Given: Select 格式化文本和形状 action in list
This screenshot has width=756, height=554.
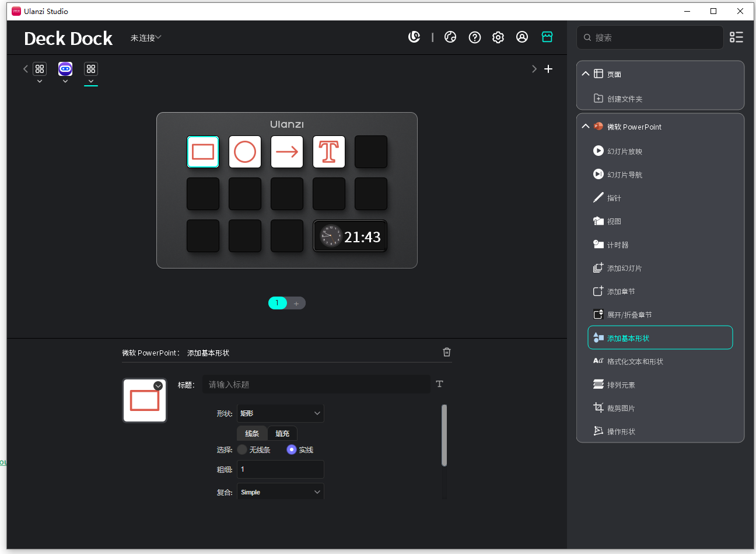Looking at the screenshot, I should tap(635, 361).
